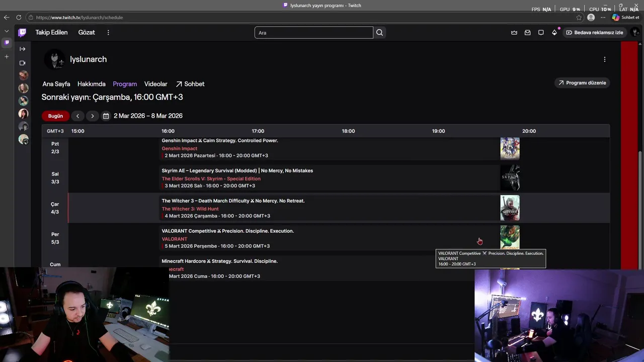Viewport: 644px width, 362px height.
Task: Open the first followed channel avatar in the sidebar
Action: (23, 75)
